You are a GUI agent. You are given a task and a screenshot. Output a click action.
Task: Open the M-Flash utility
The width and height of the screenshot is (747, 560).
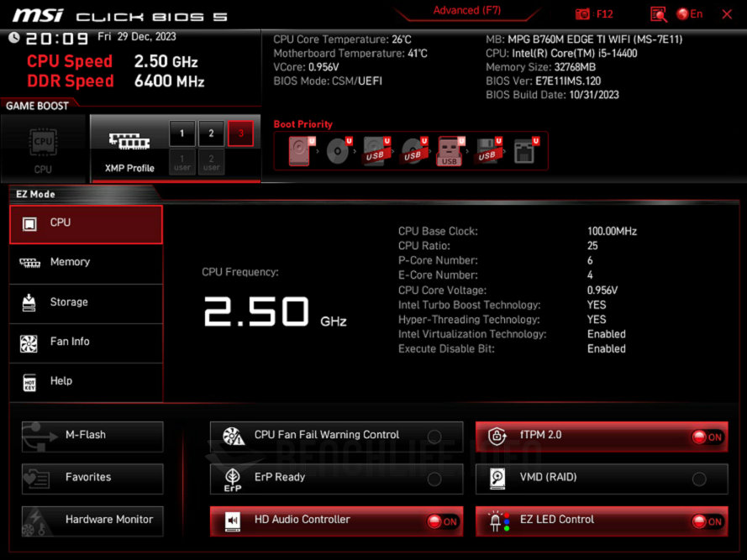click(92, 437)
